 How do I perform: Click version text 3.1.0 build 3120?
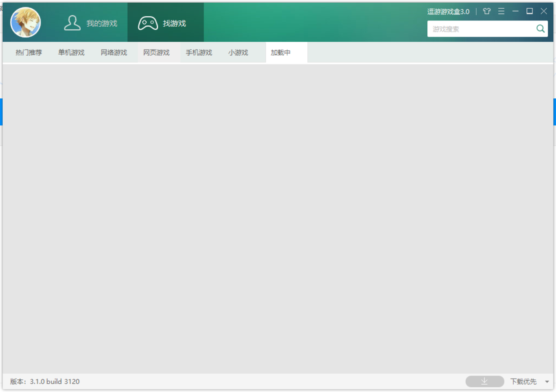[x=55, y=382]
